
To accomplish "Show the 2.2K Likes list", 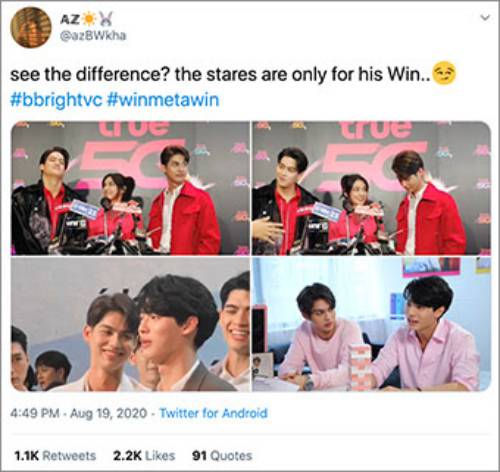I will point(144,455).
